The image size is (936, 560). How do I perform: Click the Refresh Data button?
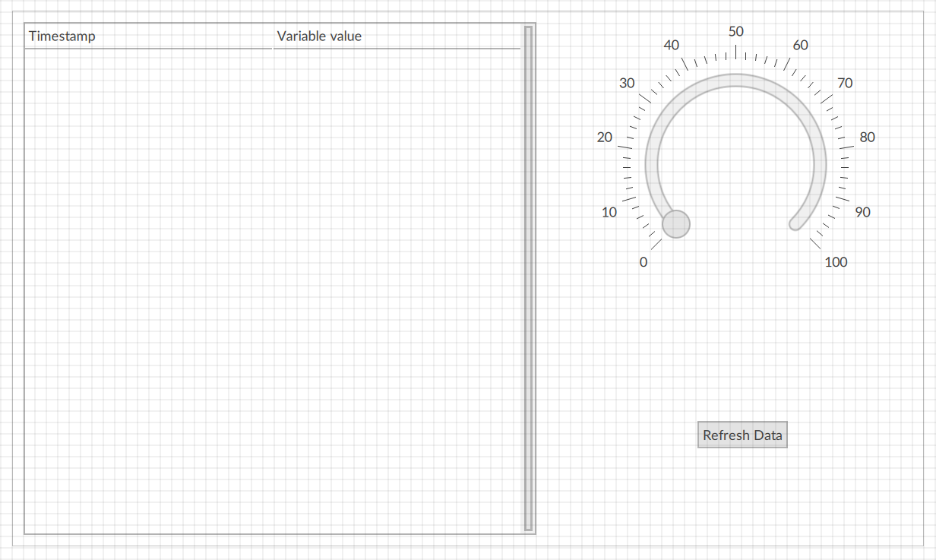[742, 435]
